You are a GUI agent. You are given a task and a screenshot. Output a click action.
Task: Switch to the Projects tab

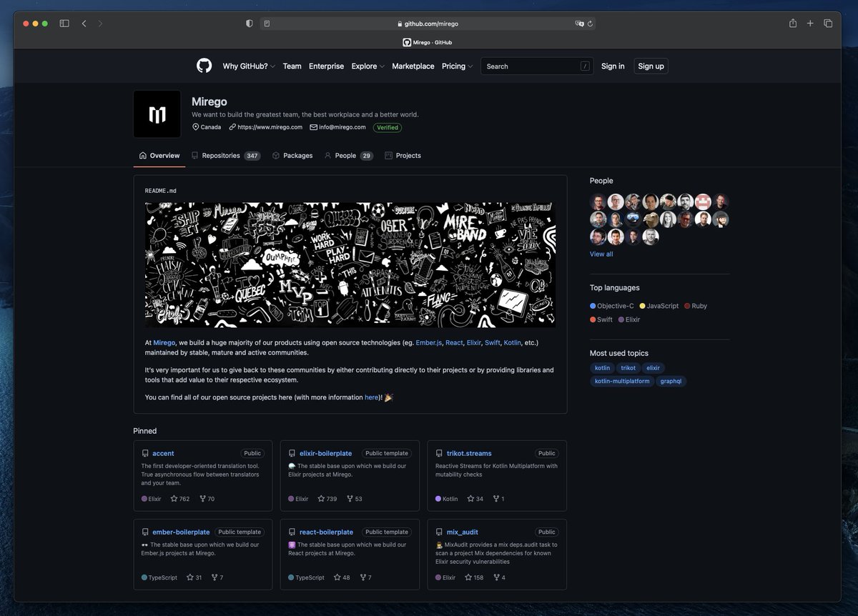pyautogui.click(x=403, y=156)
